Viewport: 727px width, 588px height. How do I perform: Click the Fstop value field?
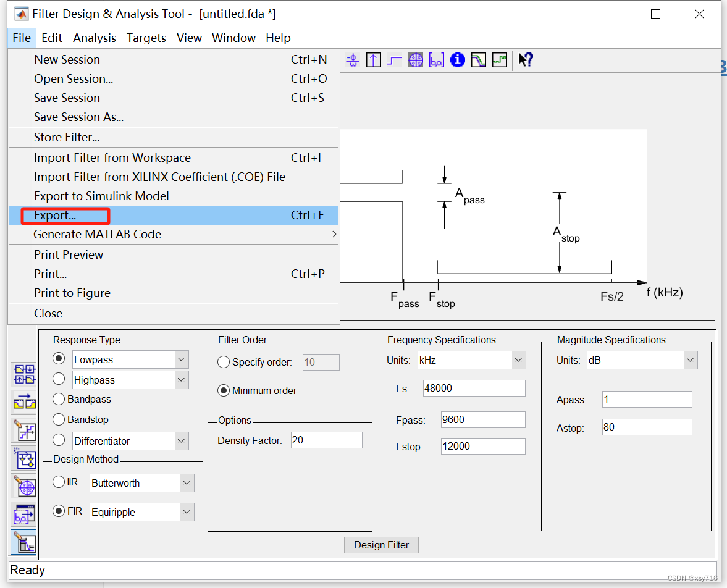[x=482, y=446]
